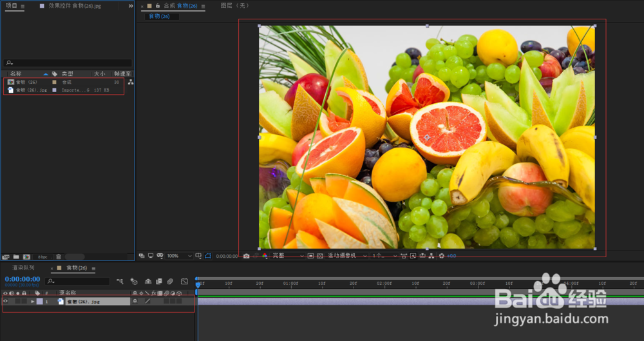Toggle solo switch for 食物(26).jpg layer
Image resolution: width=644 pixels, height=341 pixels.
pyautogui.click(x=17, y=302)
